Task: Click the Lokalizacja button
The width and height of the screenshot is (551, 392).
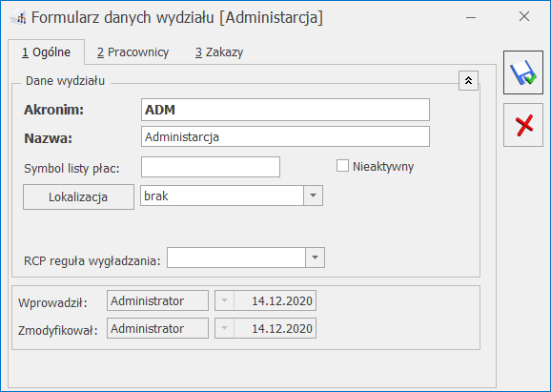Action: point(78,196)
